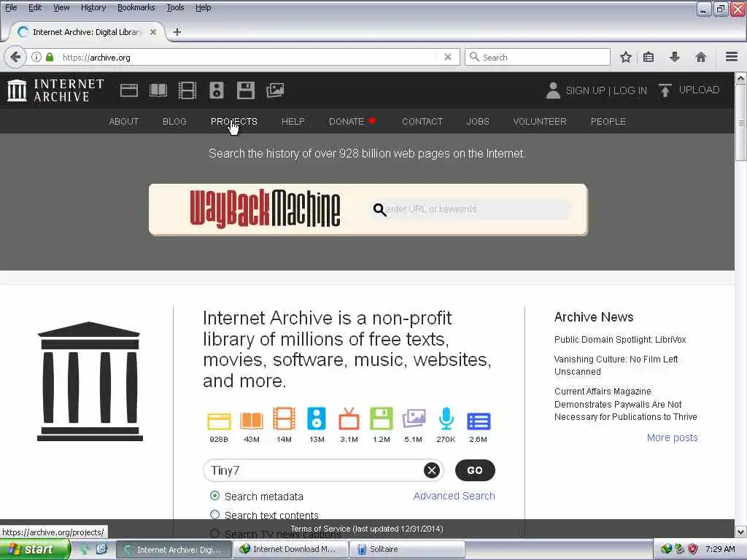Screen dimensions: 747x560
Task: Open Vanishing Culture: No Film Left Unscanned
Action: click(616, 365)
